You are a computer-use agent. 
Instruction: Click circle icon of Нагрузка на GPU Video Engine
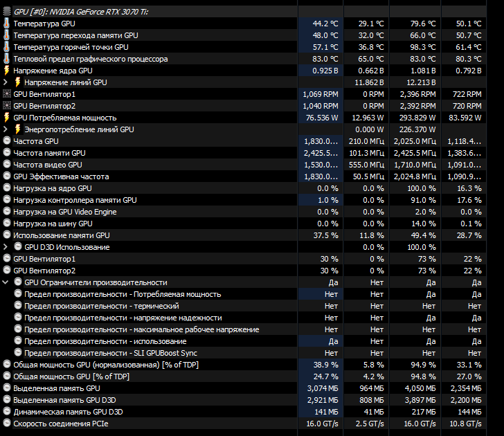(7, 211)
